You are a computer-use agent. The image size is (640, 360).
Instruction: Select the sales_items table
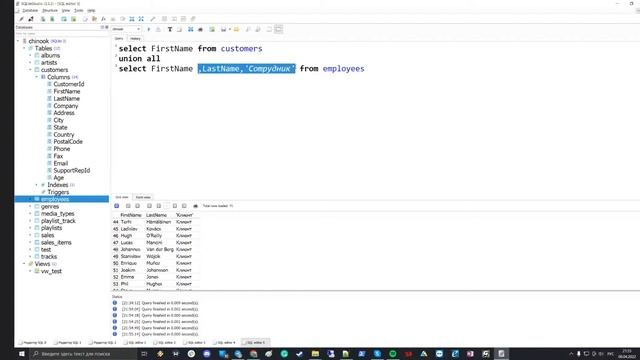tap(56, 242)
